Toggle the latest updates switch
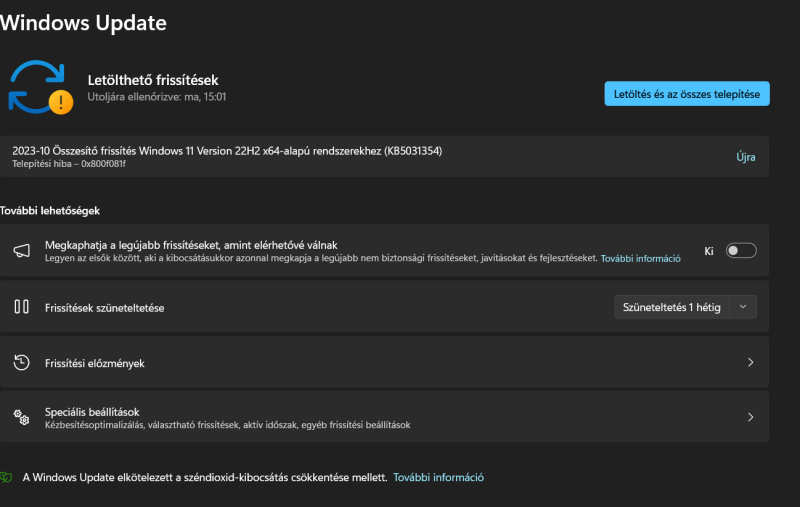 [741, 250]
